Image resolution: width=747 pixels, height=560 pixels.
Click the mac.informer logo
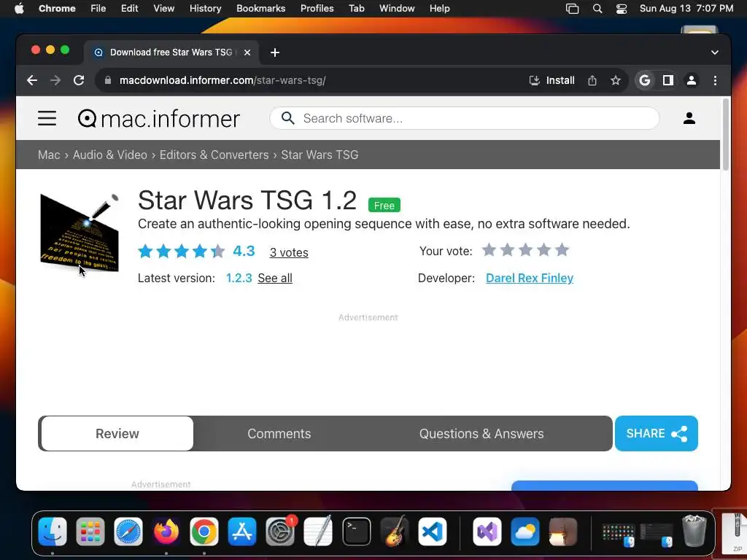pos(158,119)
